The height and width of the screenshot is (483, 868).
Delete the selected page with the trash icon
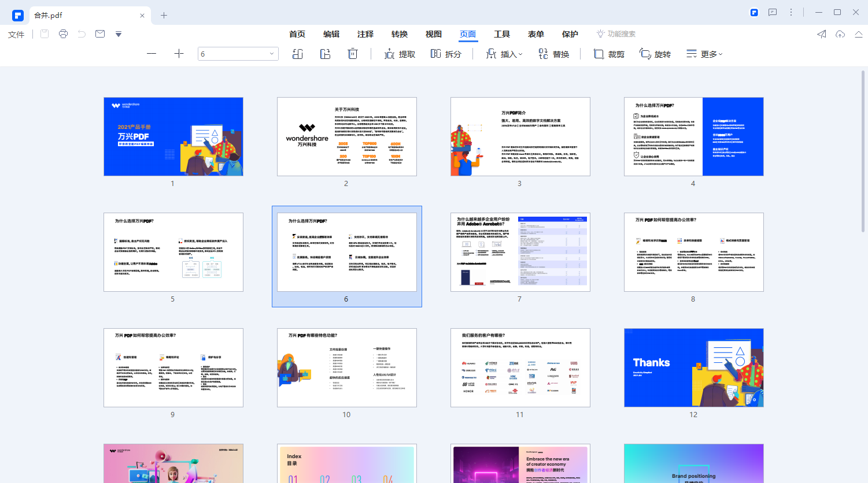[x=353, y=54]
